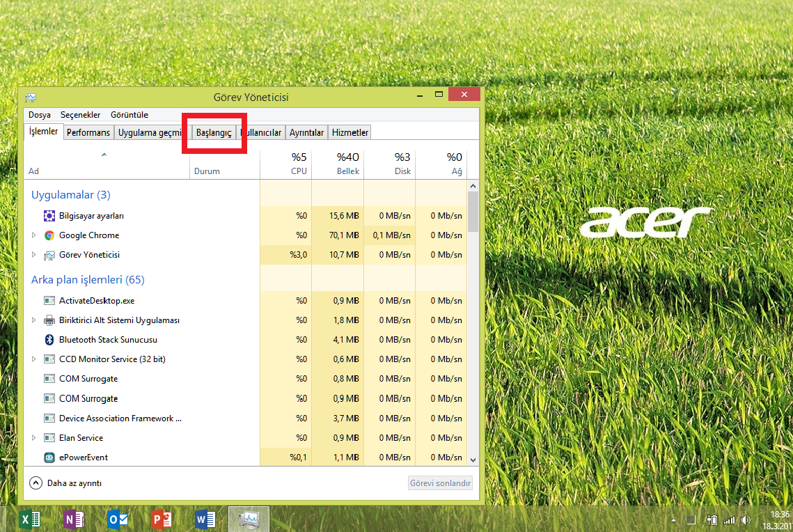Open the Seçenekler menu
The image size is (793, 532).
click(80, 115)
